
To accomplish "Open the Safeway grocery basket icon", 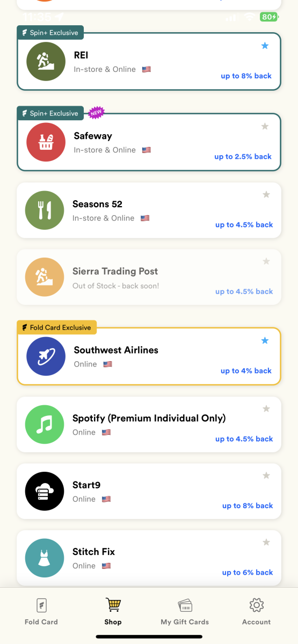I will (46, 142).
